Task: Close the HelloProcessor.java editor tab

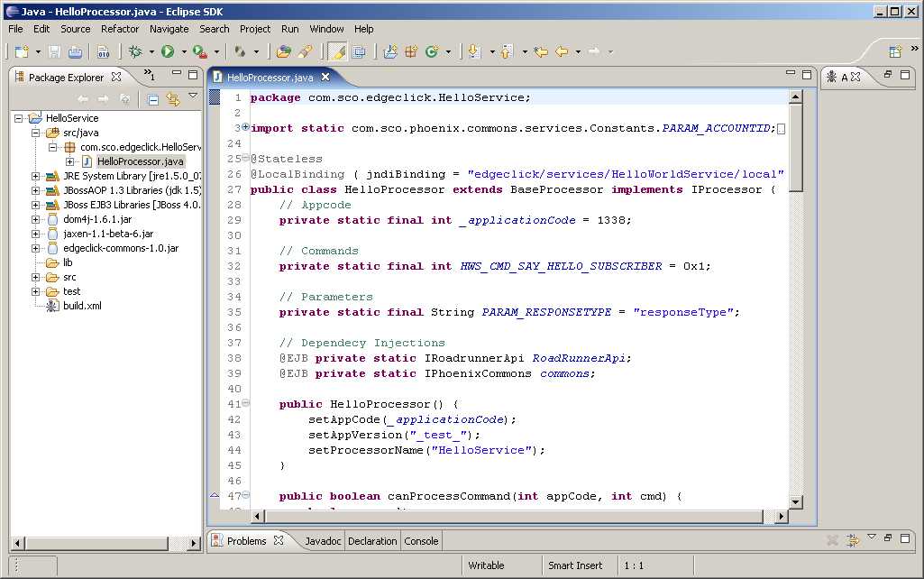Action: click(x=325, y=78)
